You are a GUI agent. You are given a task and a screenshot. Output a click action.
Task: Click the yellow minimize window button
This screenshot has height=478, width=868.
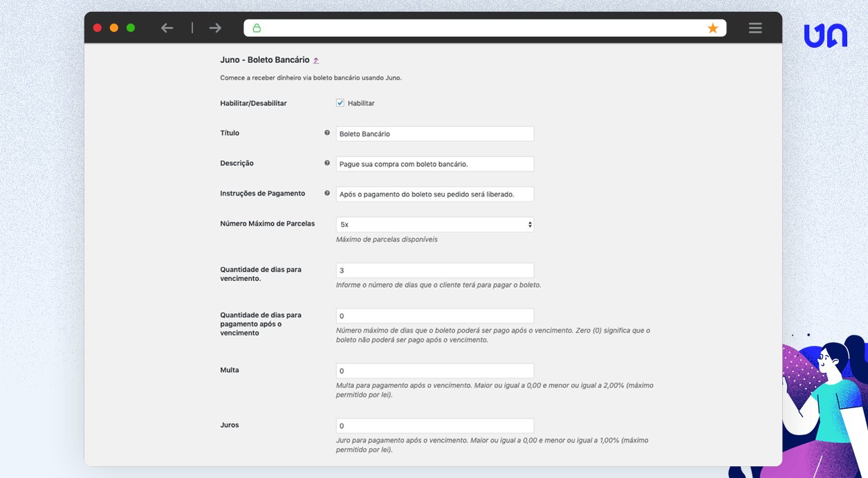tap(114, 28)
